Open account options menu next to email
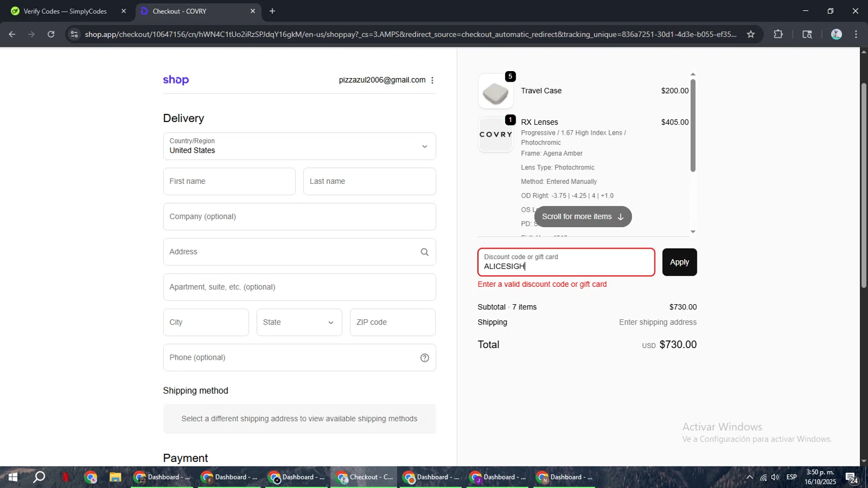The height and width of the screenshot is (488, 868). tap(432, 80)
